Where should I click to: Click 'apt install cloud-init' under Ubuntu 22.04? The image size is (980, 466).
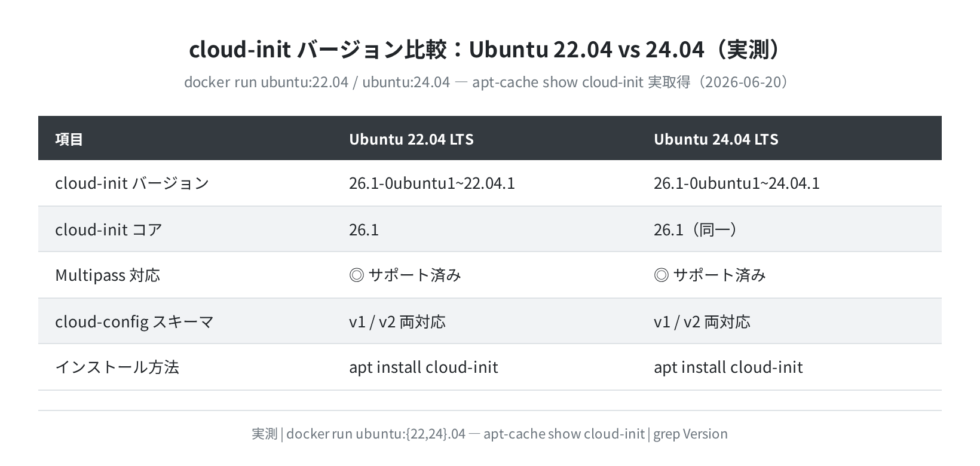[424, 367]
